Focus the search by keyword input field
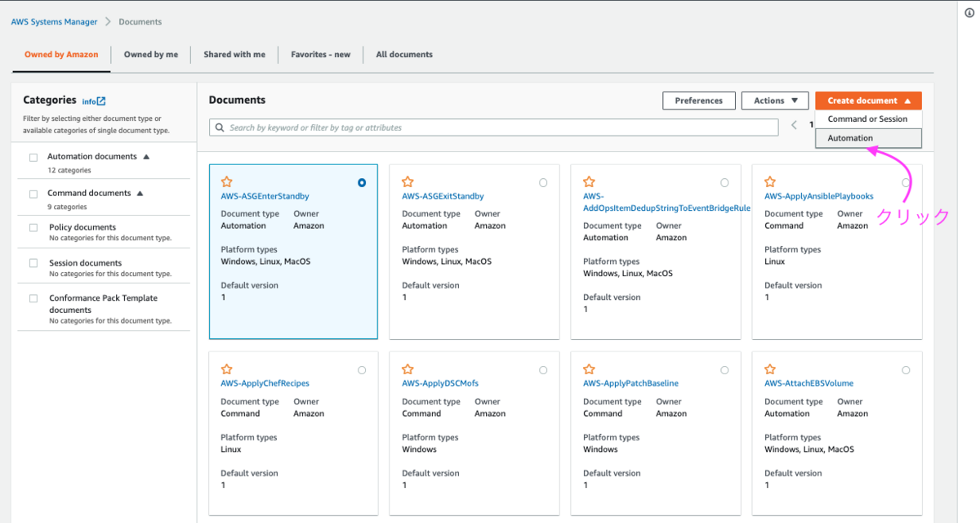Viewport: 980px width, 523px height. 493,127
